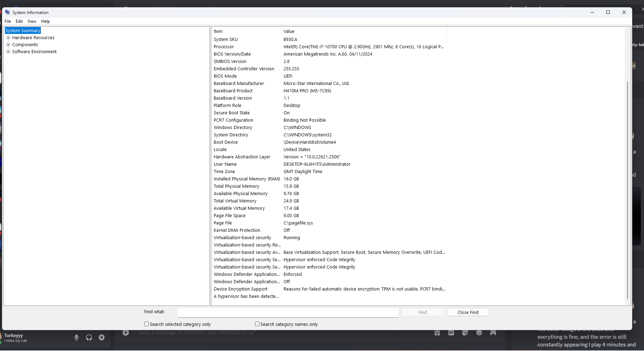Viewport: 644px width, 351px height.
Task: Sort by the Value column header
Action: (x=364, y=31)
